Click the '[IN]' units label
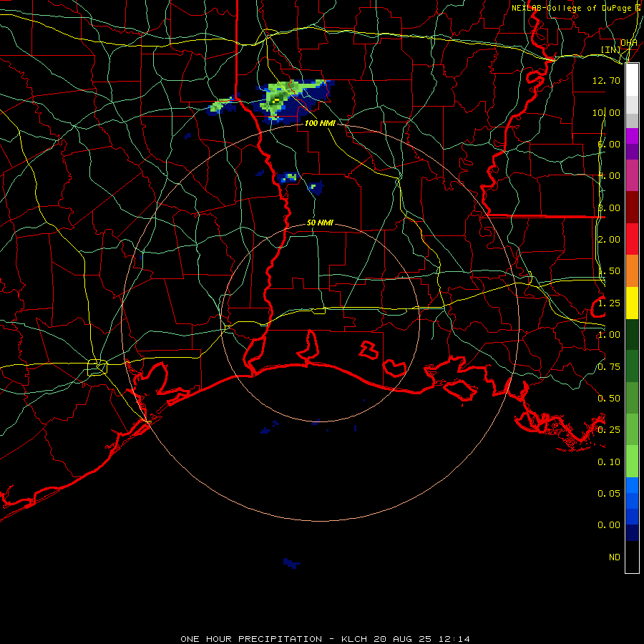This screenshot has width=644, height=644. tap(611, 49)
